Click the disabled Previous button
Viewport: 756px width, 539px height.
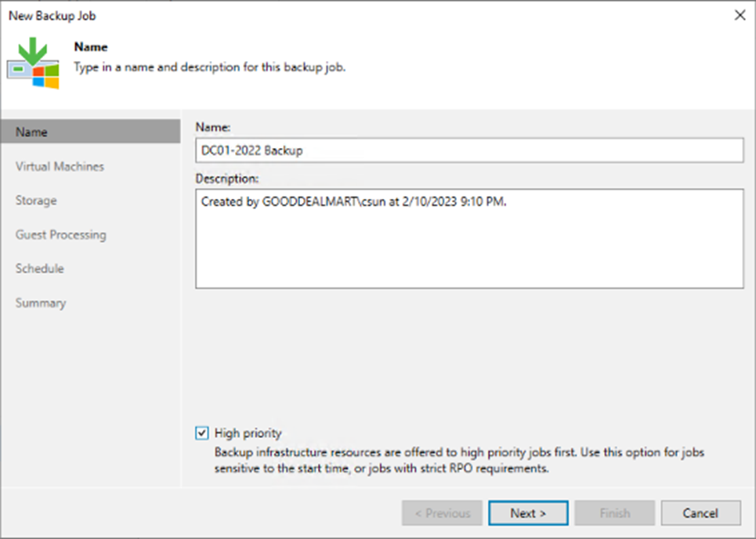pyautogui.click(x=442, y=513)
